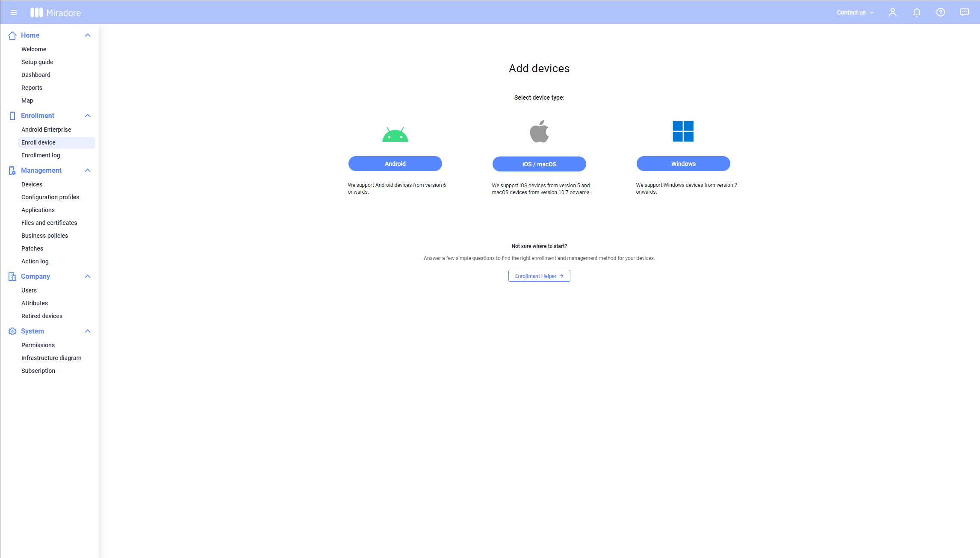Click the Company building icon

12,277
